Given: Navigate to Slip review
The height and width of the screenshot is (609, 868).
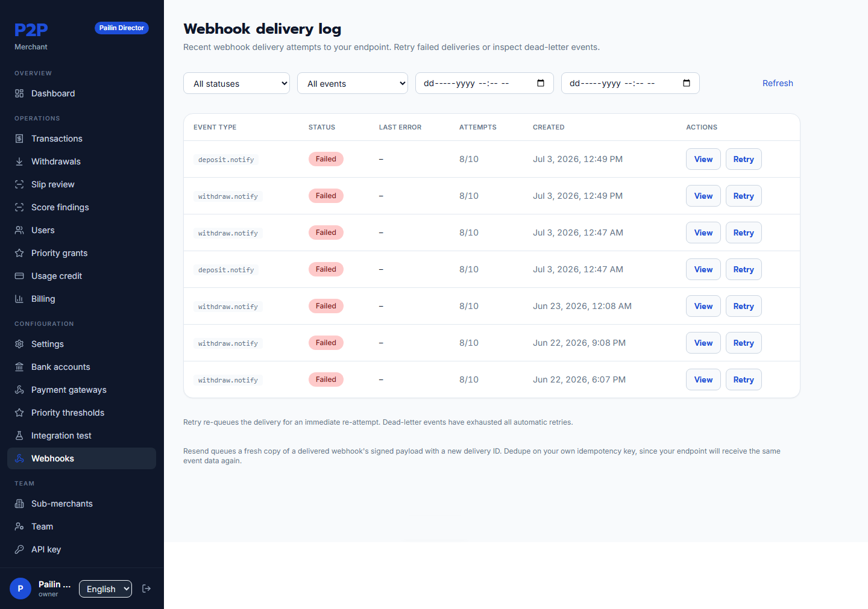Looking at the screenshot, I should 81,184.
